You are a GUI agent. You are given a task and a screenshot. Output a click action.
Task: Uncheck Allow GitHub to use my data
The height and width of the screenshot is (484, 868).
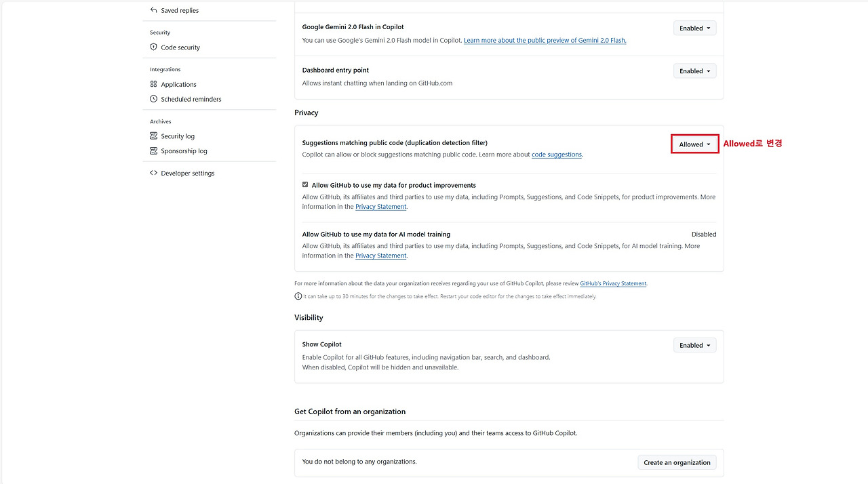tap(305, 184)
